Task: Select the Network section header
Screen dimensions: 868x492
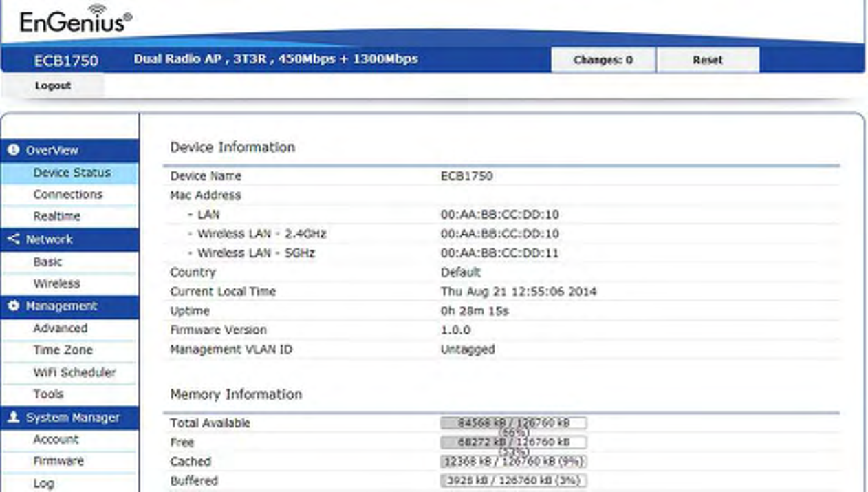Action: [69, 239]
